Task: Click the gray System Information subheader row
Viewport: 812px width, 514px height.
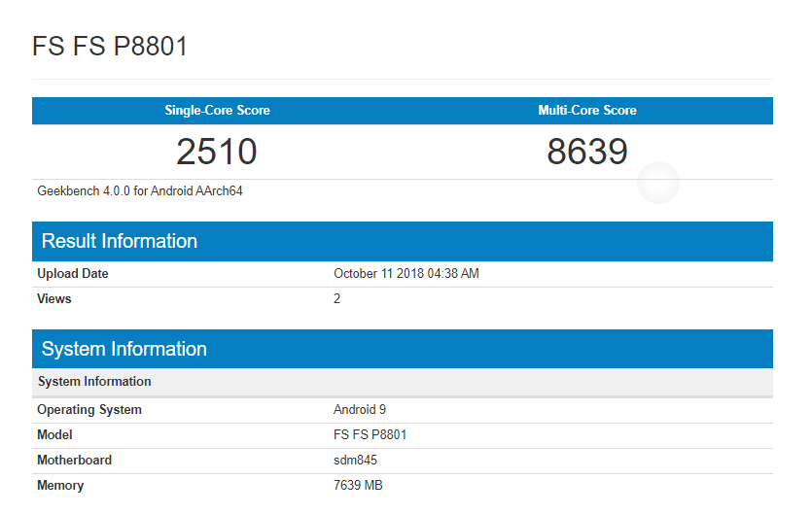Action: [x=403, y=382]
